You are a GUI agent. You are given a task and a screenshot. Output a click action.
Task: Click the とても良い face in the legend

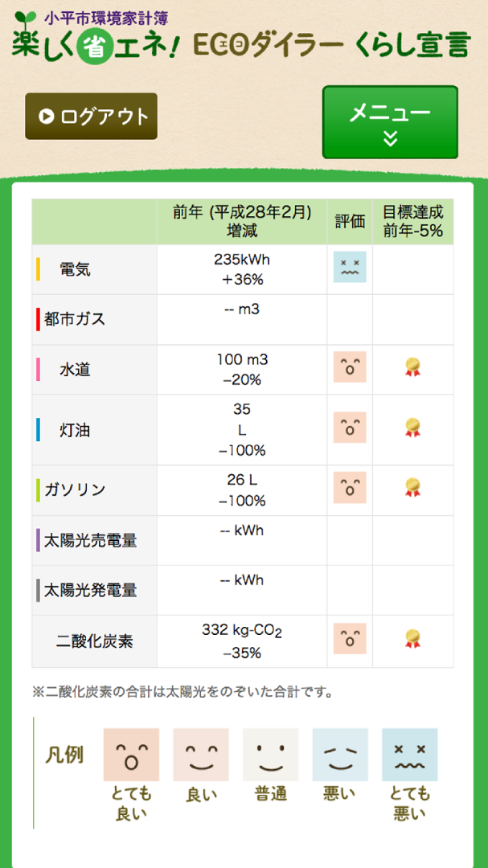tap(131, 754)
